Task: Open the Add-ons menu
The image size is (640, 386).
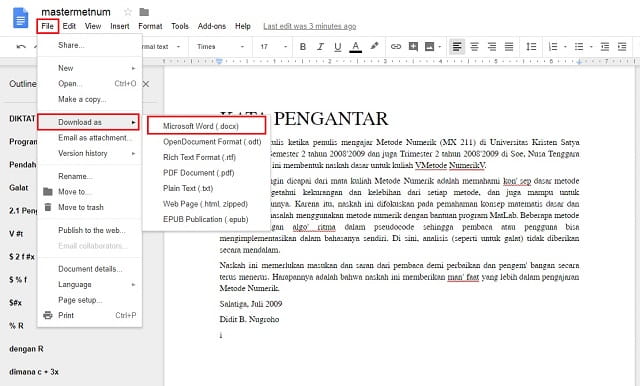Action: pyautogui.click(x=211, y=26)
